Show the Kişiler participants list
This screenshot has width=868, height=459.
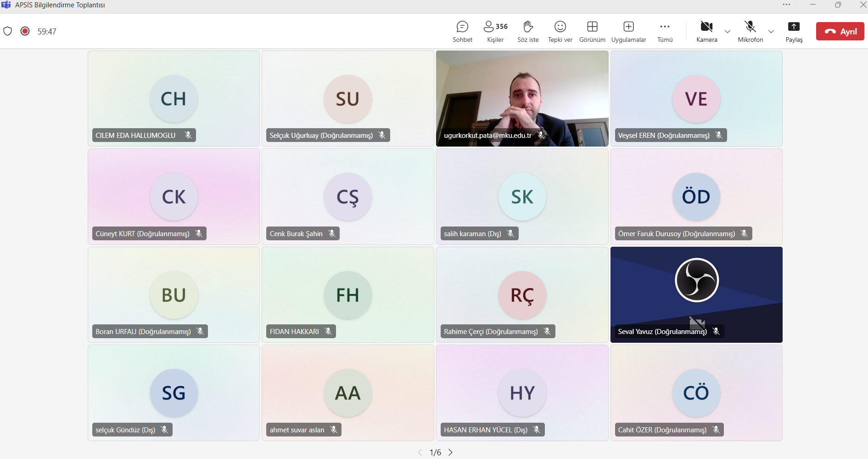pos(495,31)
